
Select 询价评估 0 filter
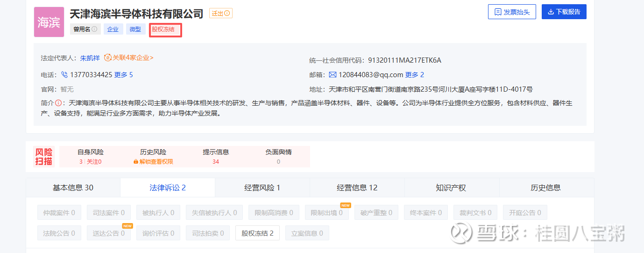pos(158,233)
